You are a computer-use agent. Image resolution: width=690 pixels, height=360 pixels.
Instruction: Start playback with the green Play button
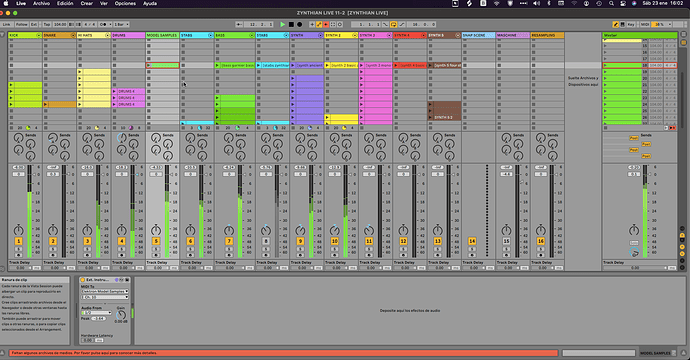[x=283, y=25]
